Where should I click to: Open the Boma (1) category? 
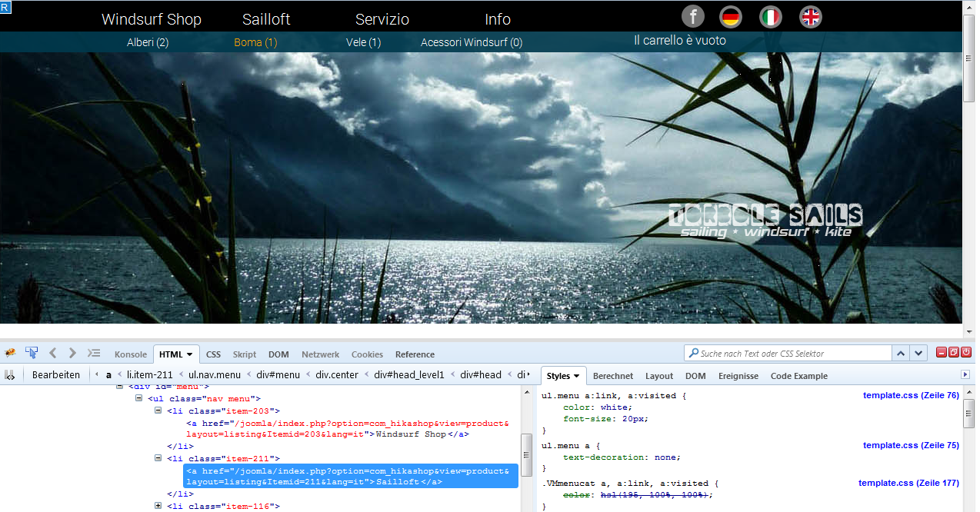pyautogui.click(x=255, y=42)
